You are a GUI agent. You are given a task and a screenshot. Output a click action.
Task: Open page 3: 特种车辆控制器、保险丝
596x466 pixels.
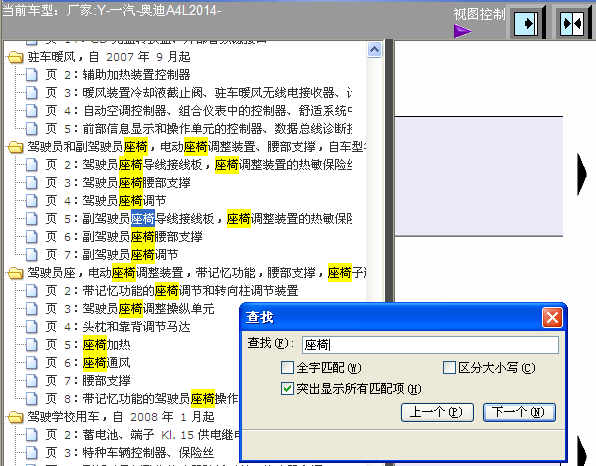pos(130,453)
